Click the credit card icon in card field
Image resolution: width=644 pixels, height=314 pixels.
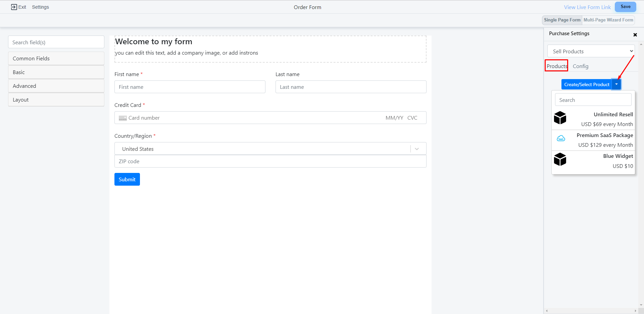pyautogui.click(x=123, y=118)
